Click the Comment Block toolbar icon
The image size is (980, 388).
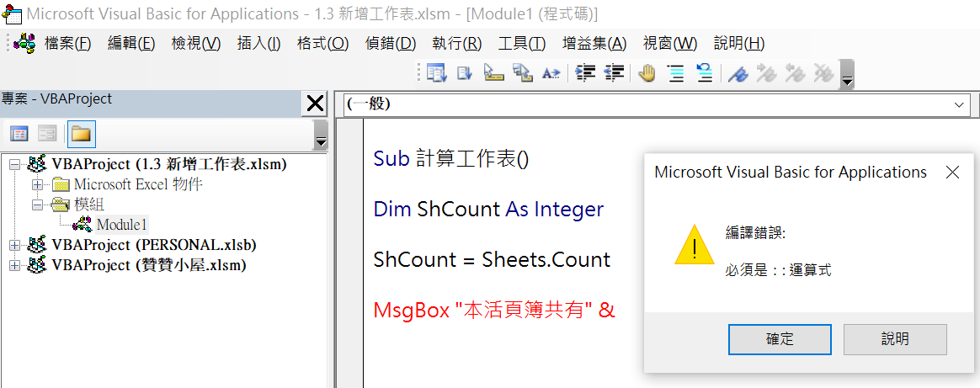tap(675, 73)
